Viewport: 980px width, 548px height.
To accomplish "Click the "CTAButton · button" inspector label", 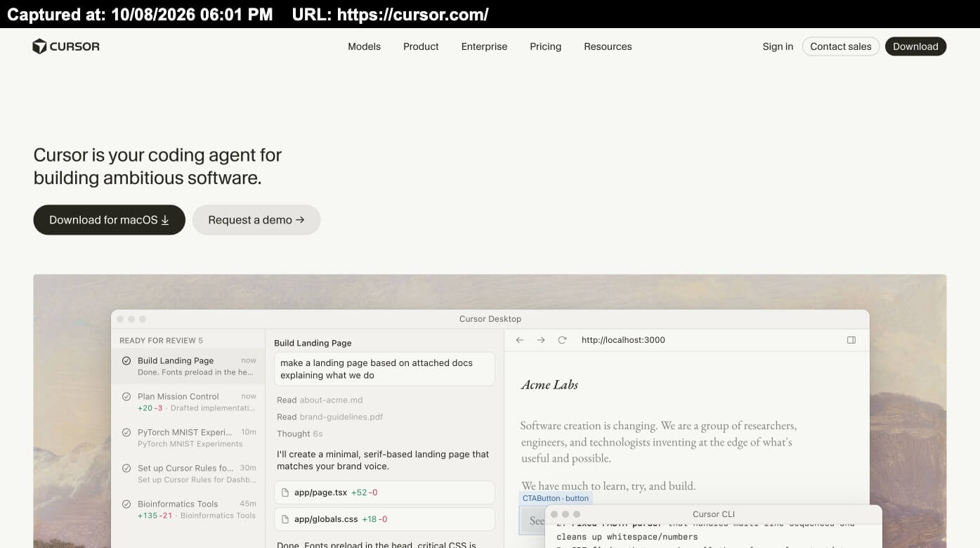I will 556,498.
